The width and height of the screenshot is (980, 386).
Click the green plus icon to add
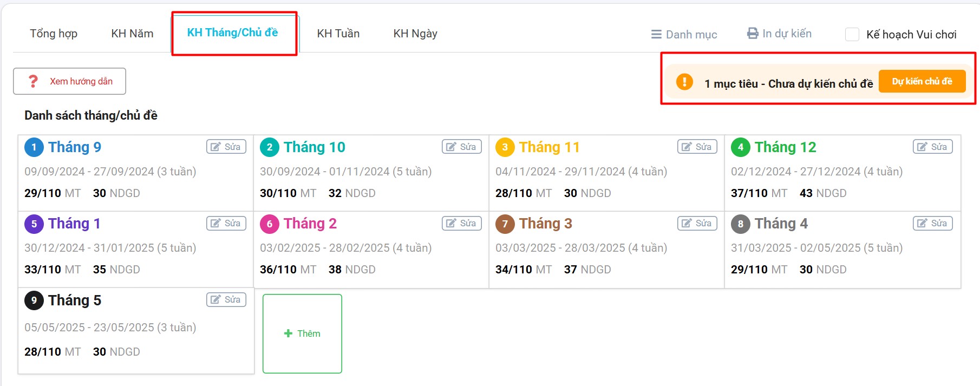[x=288, y=333]
